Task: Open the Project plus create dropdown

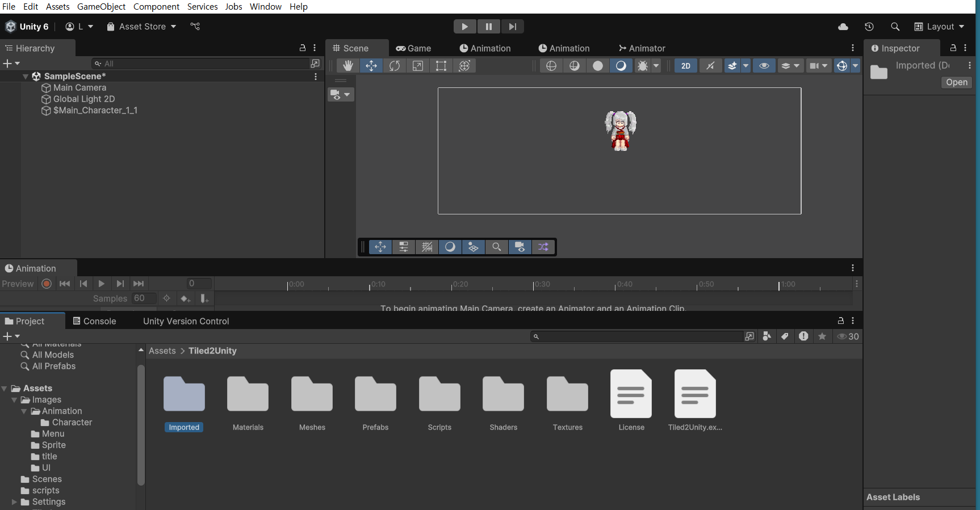Action: 11,336
